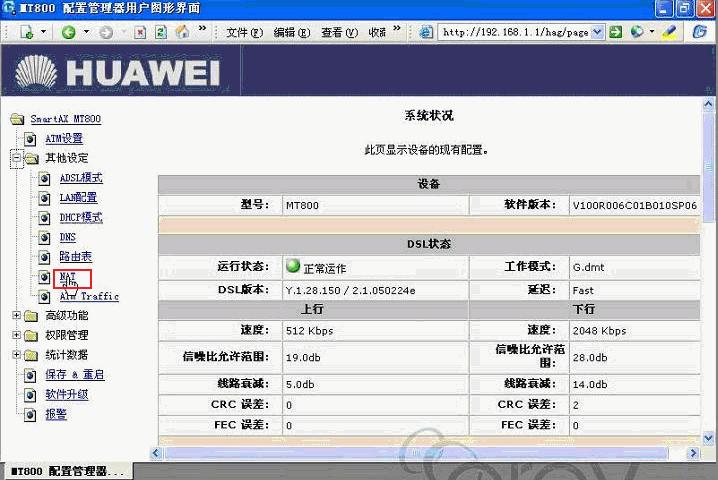Open the 文件(F) menu
Viewport: 718px width, 480px height.
coord(245,32)
